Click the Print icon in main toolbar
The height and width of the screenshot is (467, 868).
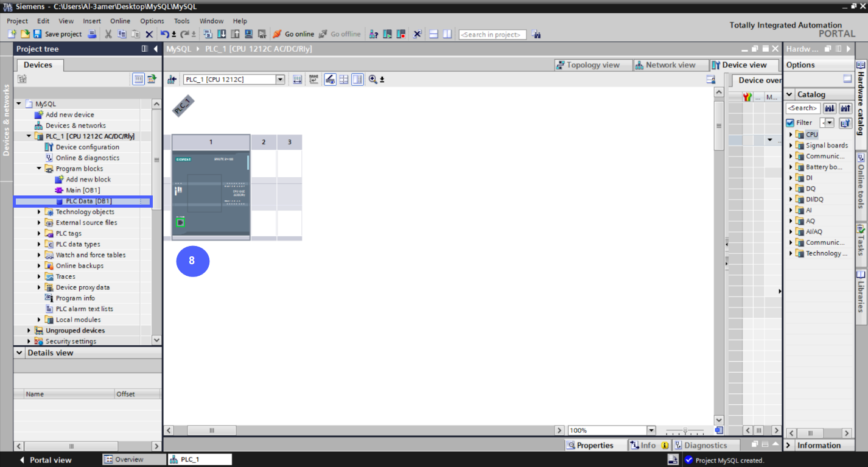click(x=92, y=34)
